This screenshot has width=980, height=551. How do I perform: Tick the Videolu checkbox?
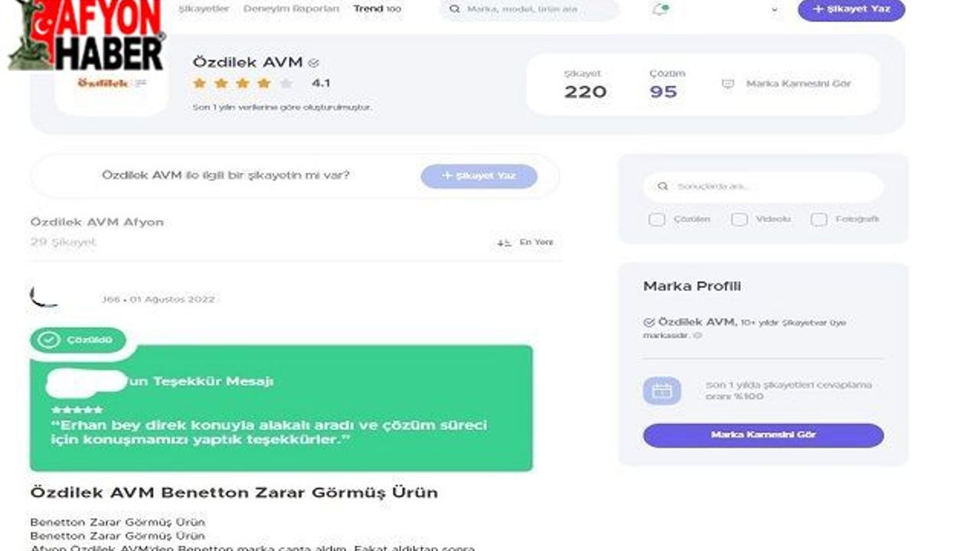739,220
